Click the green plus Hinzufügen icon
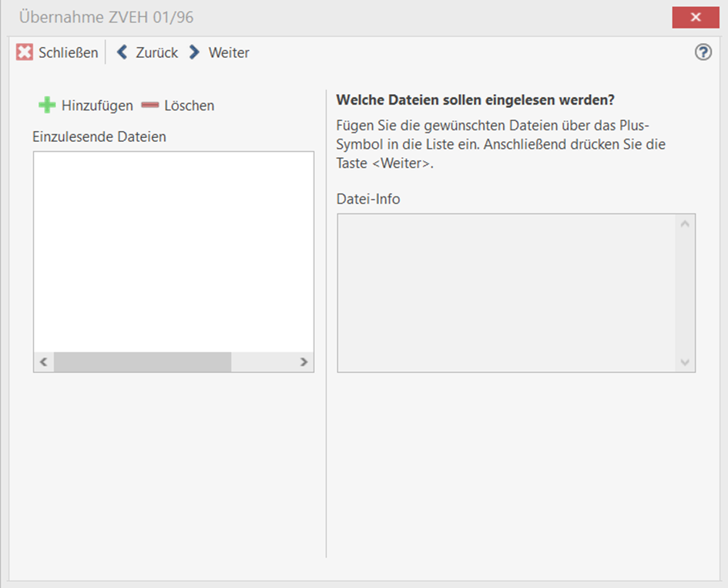The width and height of the screenshot is (728, 588). pos(47,106)
